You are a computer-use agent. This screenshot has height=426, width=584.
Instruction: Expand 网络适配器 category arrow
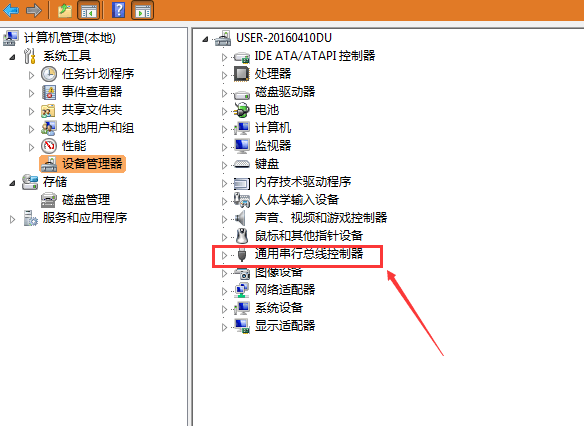[x=224, y=291]
